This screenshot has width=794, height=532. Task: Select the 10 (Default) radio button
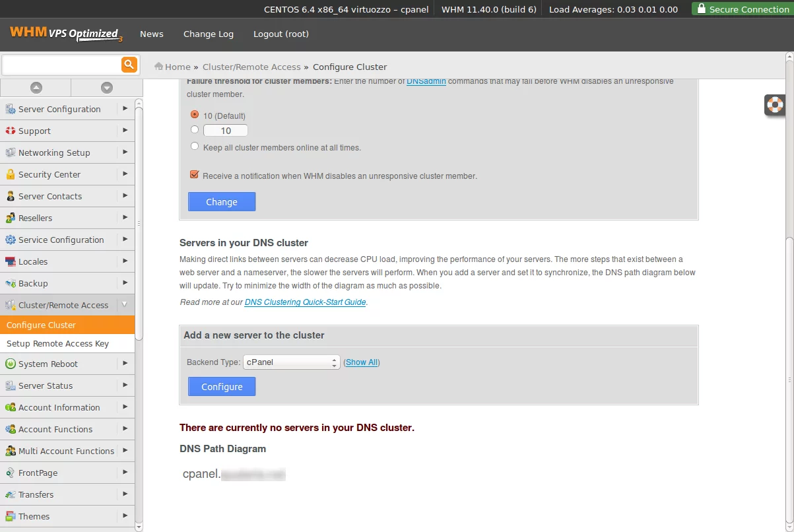[x=195, y=114]
